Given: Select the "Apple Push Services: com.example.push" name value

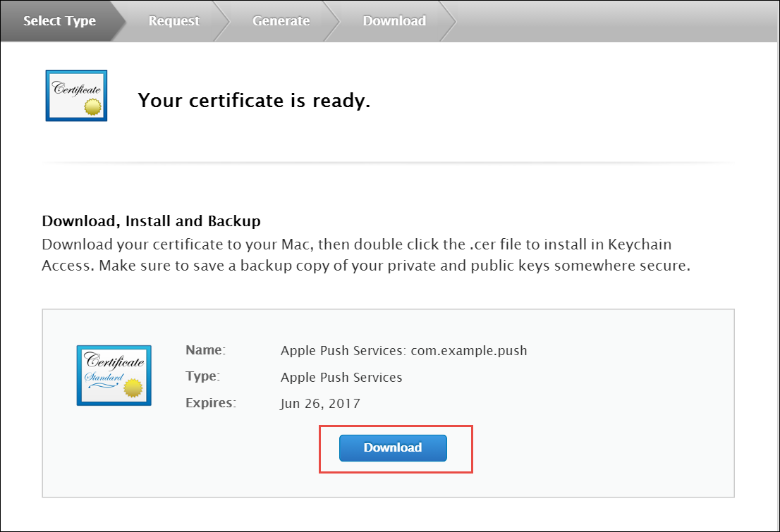Looking at the screenshot, I should [x=403, y=351].
